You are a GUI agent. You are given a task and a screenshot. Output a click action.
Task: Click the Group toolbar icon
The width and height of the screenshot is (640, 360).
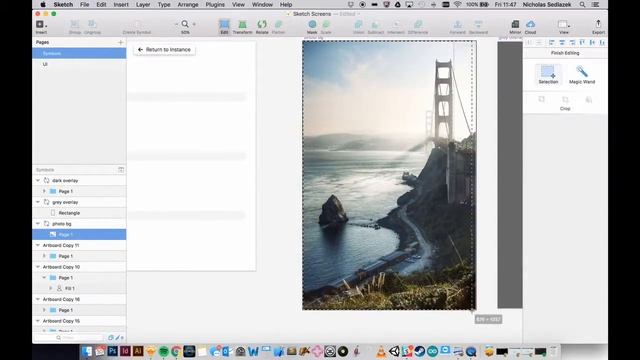[x=75, y=27]
